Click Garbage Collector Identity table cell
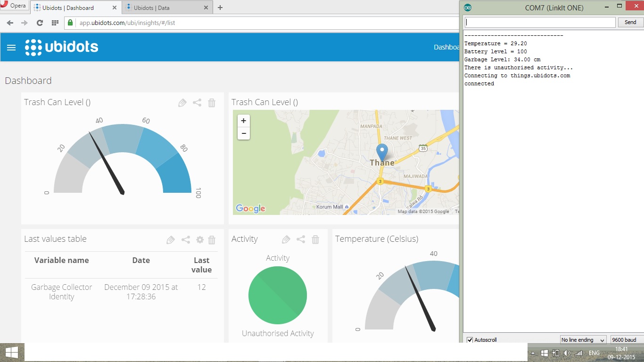Viewport: 644px width, 362px height. pos(61,292)
